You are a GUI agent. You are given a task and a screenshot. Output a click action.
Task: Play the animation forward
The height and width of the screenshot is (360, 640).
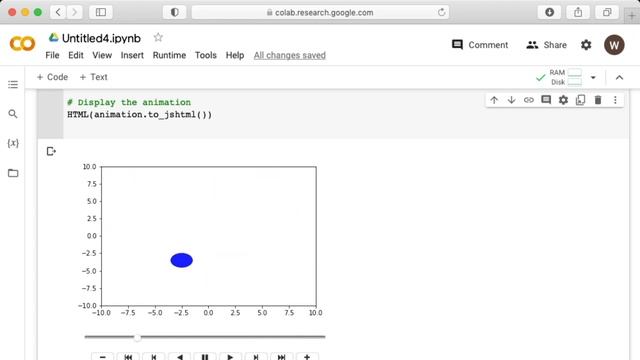click(230, 357)
